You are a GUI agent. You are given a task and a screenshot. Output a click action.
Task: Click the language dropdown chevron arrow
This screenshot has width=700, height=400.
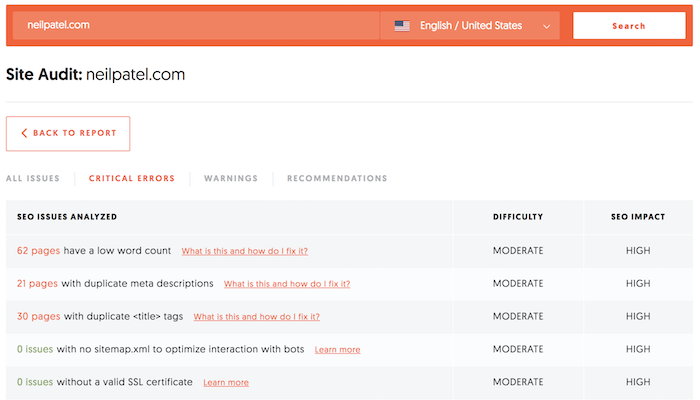tap(546, 26)
